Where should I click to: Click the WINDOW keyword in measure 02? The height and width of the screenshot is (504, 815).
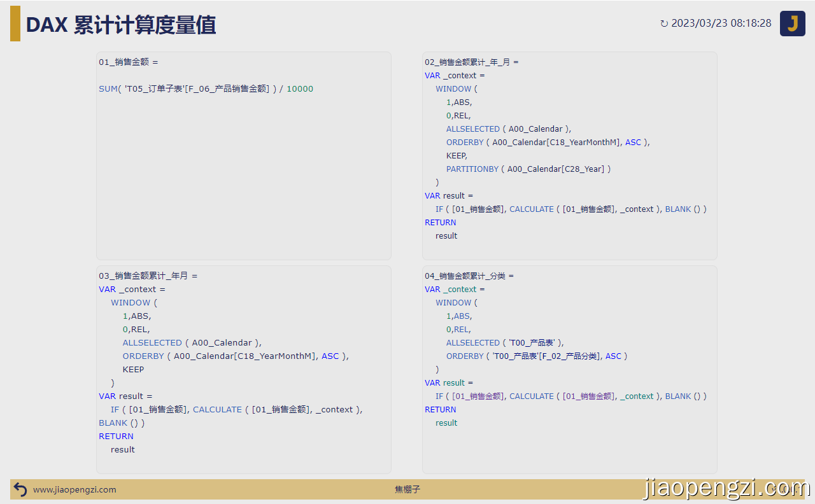tap(455, 88)
